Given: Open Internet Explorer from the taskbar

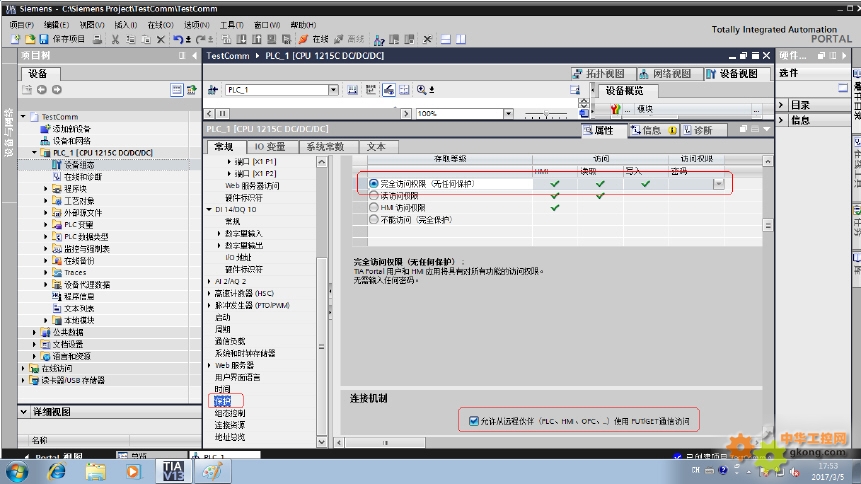Looking at the screenshot, I should click(x=57, y=471).
